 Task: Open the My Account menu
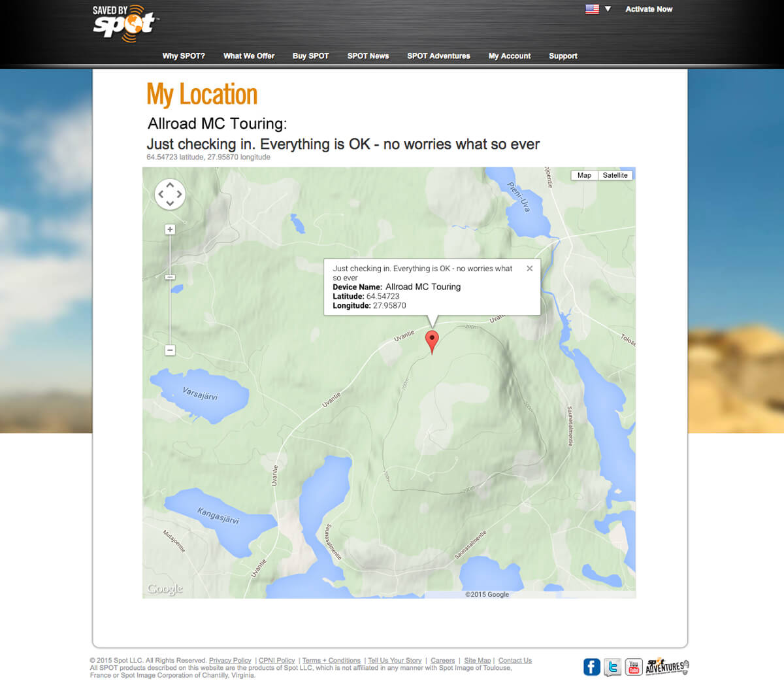pyautogui.click(x=510, y=56)
